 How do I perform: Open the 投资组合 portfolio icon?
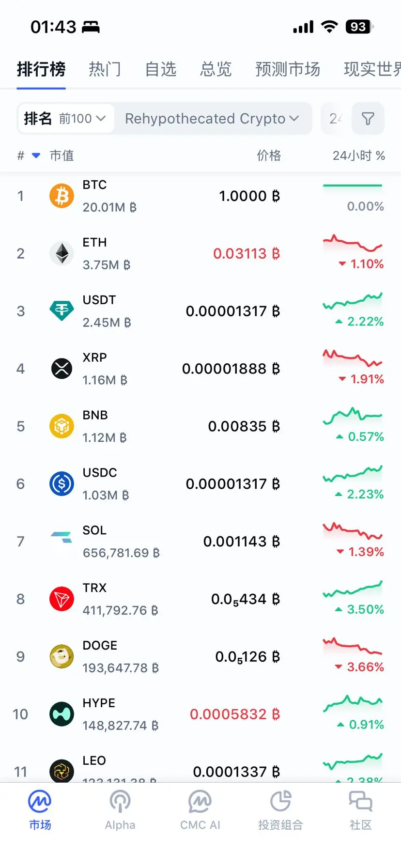pos(280,802)
